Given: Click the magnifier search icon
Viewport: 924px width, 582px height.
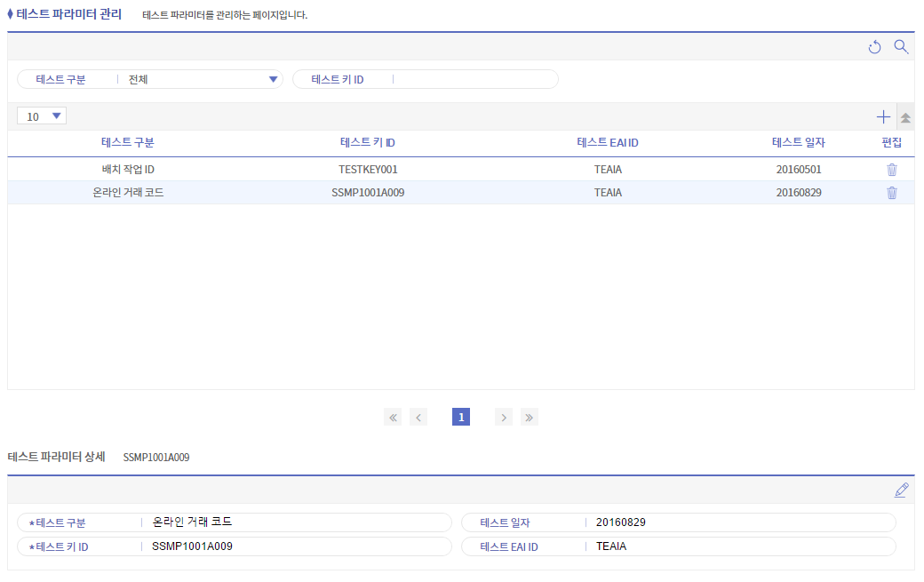Looking at the screenshot, I should click(901, 46).
